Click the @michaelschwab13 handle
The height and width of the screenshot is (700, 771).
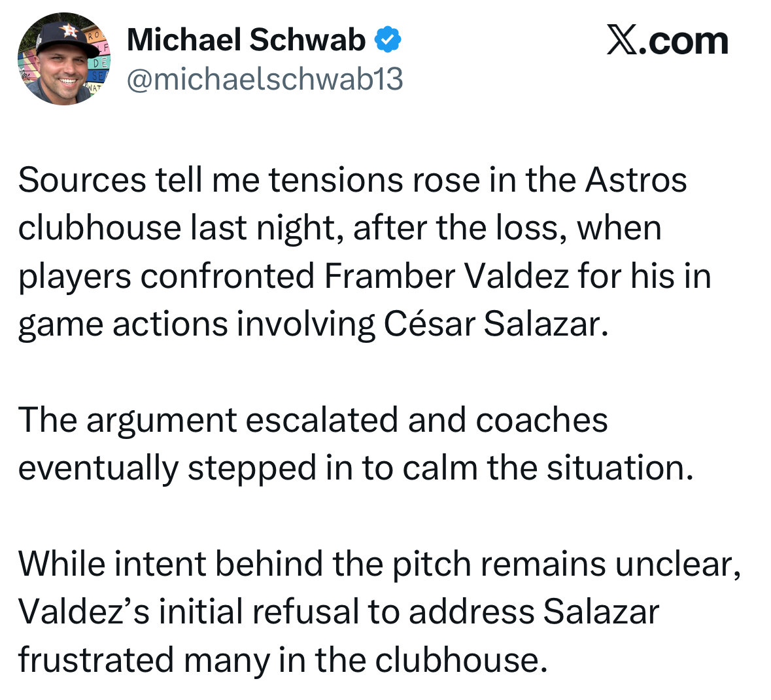tap(265, 79)
